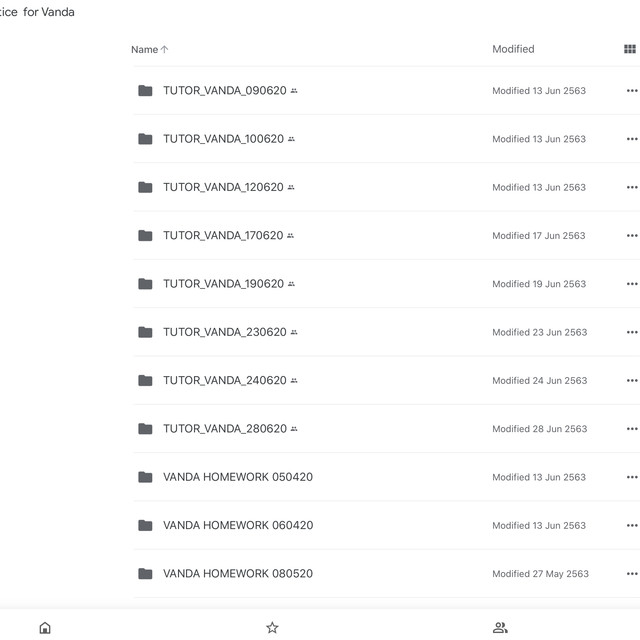Open folder VANDA HOMEWORK 060420
The image size is (640, 640).
[238, 525]
